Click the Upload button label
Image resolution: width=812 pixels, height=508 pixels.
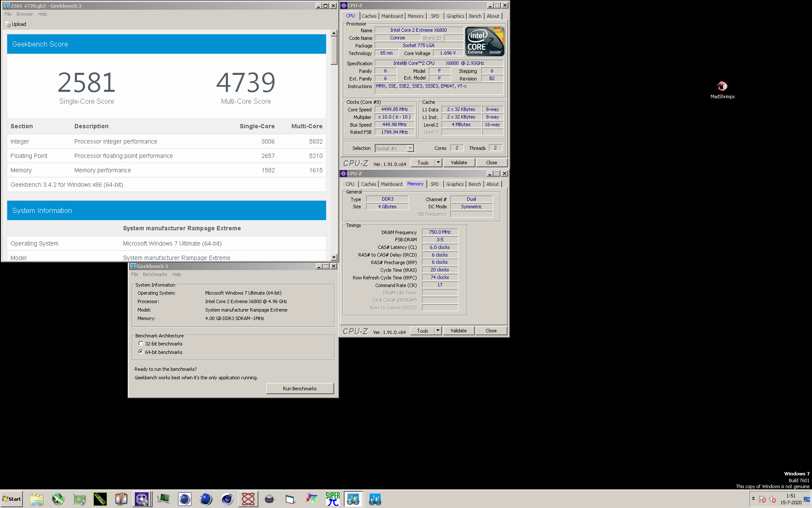19,24
